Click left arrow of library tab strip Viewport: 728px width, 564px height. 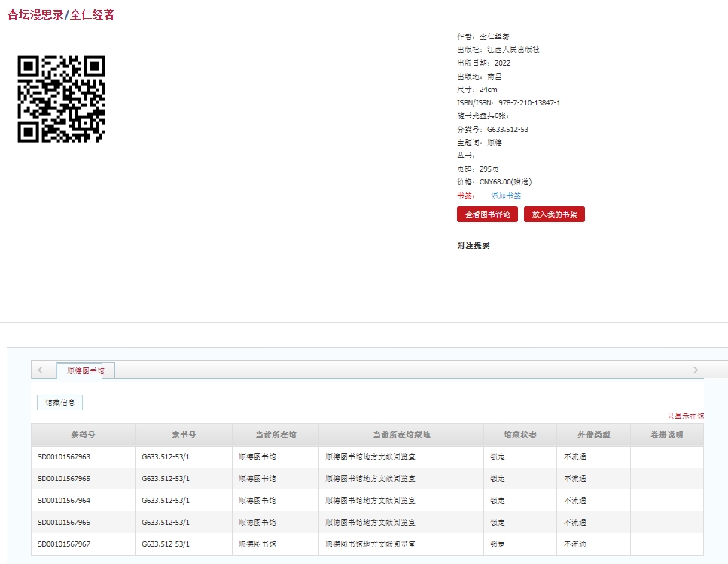pos(40,370)
